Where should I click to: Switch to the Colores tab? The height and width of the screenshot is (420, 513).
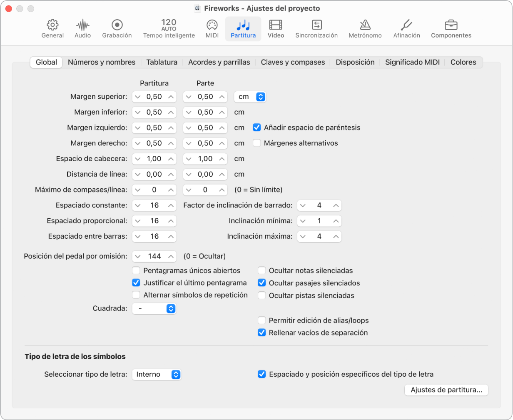[463, 62]
